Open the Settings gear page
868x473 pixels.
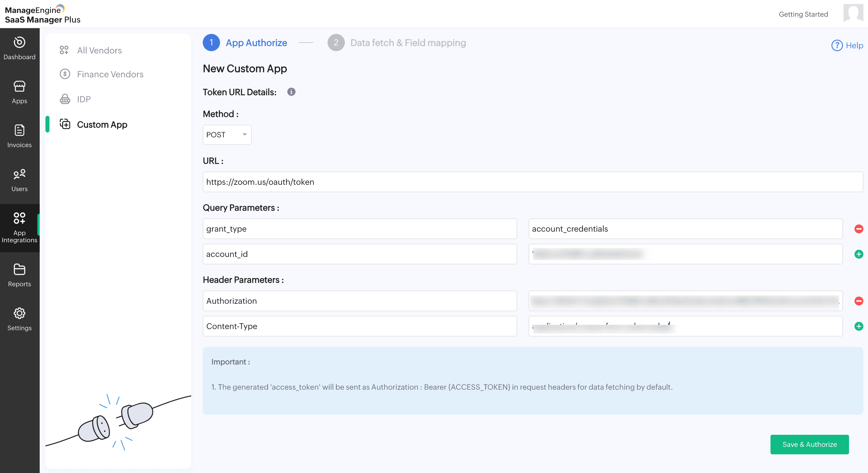coord(20,319)
